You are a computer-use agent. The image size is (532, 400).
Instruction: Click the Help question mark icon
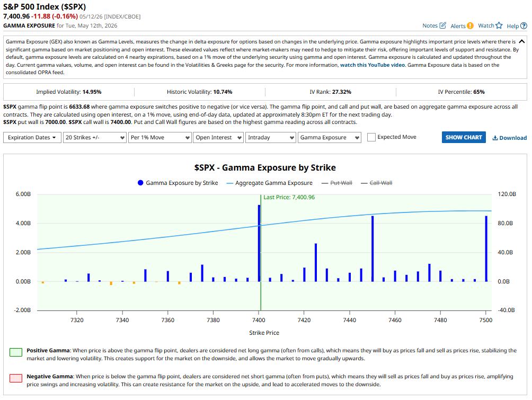point(524,26)
